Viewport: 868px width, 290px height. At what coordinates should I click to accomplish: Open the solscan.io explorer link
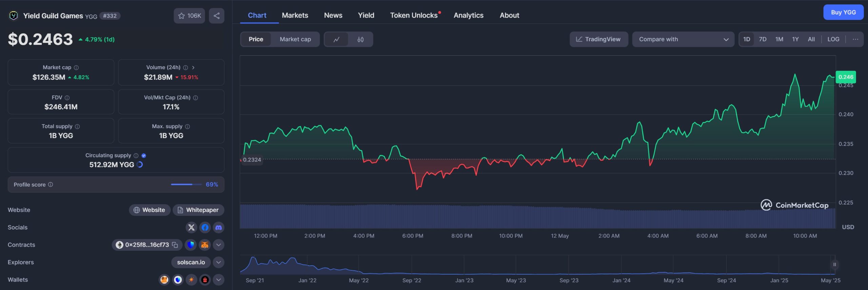[x=191, y=262]
